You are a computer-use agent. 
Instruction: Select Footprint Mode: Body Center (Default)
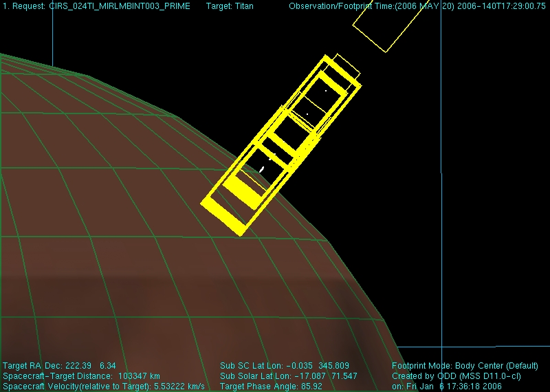[465, 366]
